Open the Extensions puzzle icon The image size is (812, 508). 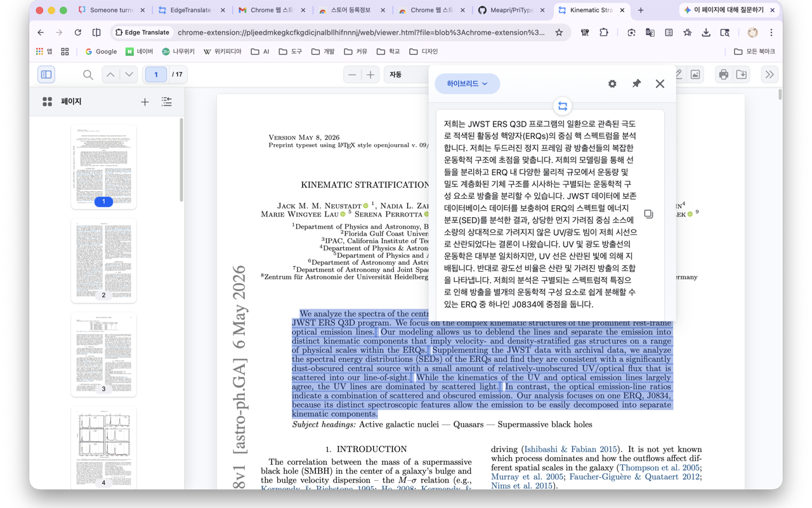click(x=603, y=32)
